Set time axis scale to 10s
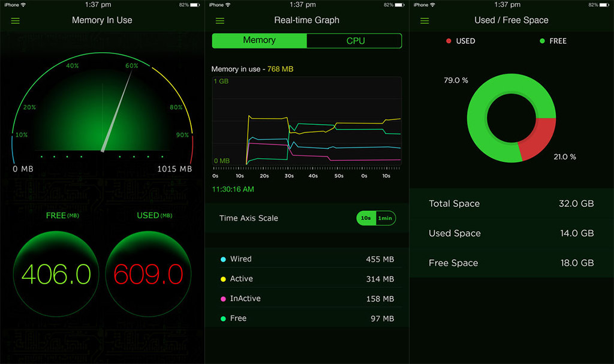The height and width of the screenshot is (364, 614). click(365, 218)
